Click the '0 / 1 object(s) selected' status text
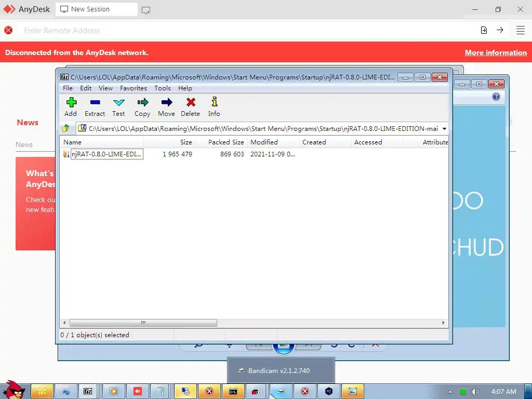 (x=95, y=335)
